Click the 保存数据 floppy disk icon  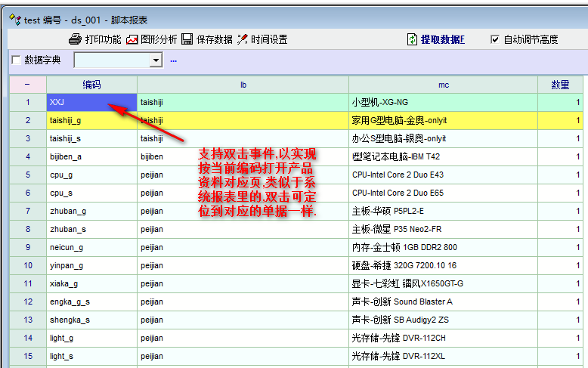pyautogui.click(x=187, y=39)
